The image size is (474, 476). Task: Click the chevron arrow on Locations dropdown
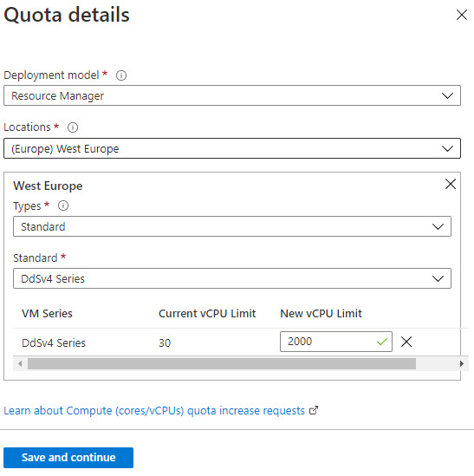click(x=447, y=149)
